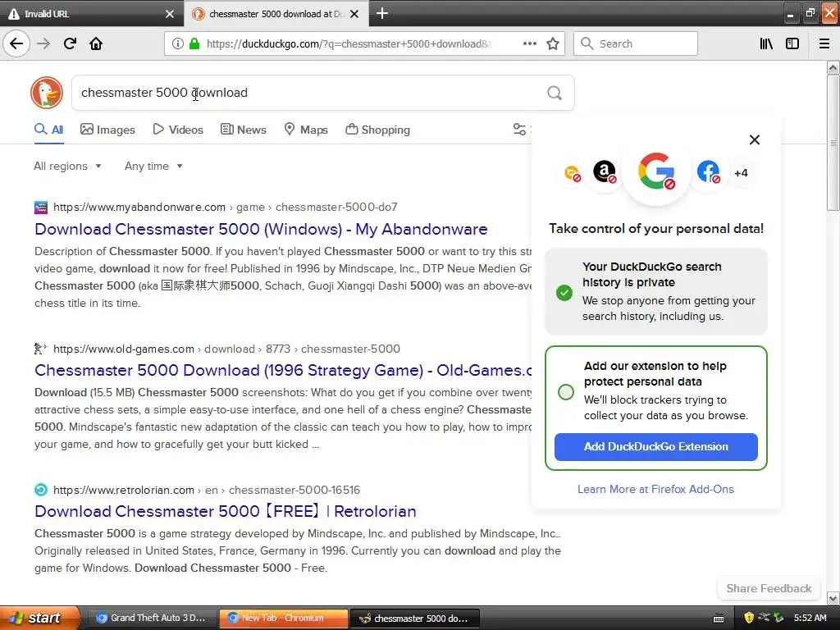Click the green padlock security icon
Viewport: 840px width, 630px height.
[x=194, y=43]
